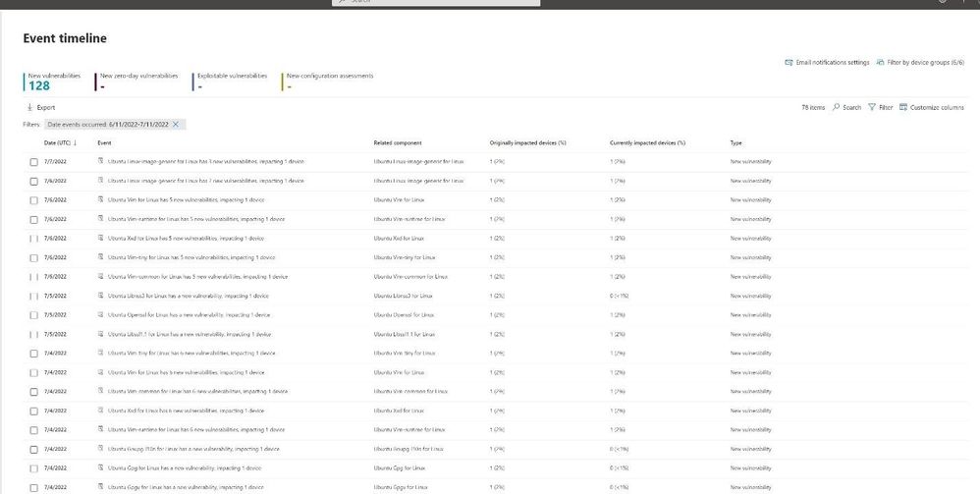The width and height of the screenshot is (980, 494).
Task: Click 'New vulnerability' type in Gpgv row
Action: click(750, 487)
